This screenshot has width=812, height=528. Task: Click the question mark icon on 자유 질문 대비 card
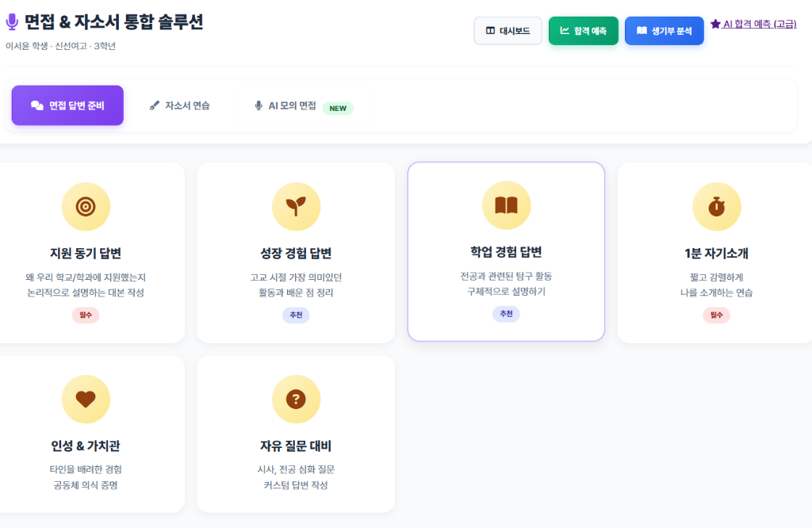tap(296, 400)
